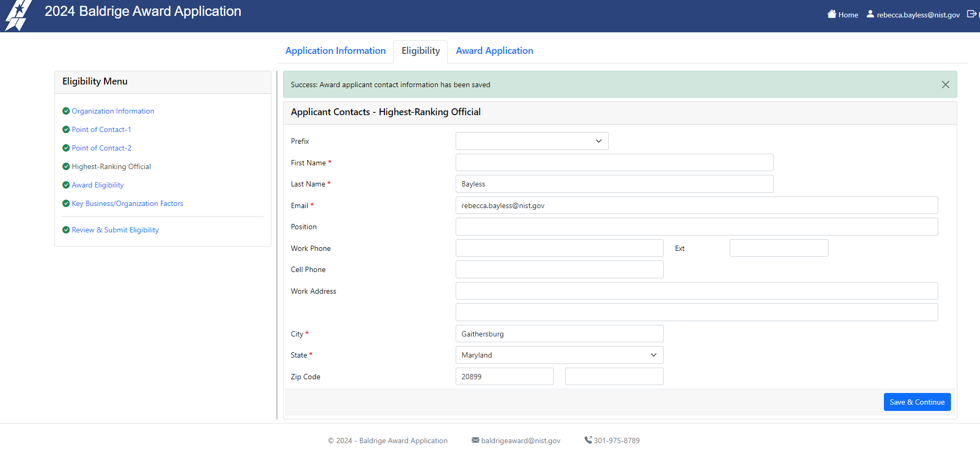Click the Baldrige Award logo icon
The image size is (980, 459).
tap(17, 15)
